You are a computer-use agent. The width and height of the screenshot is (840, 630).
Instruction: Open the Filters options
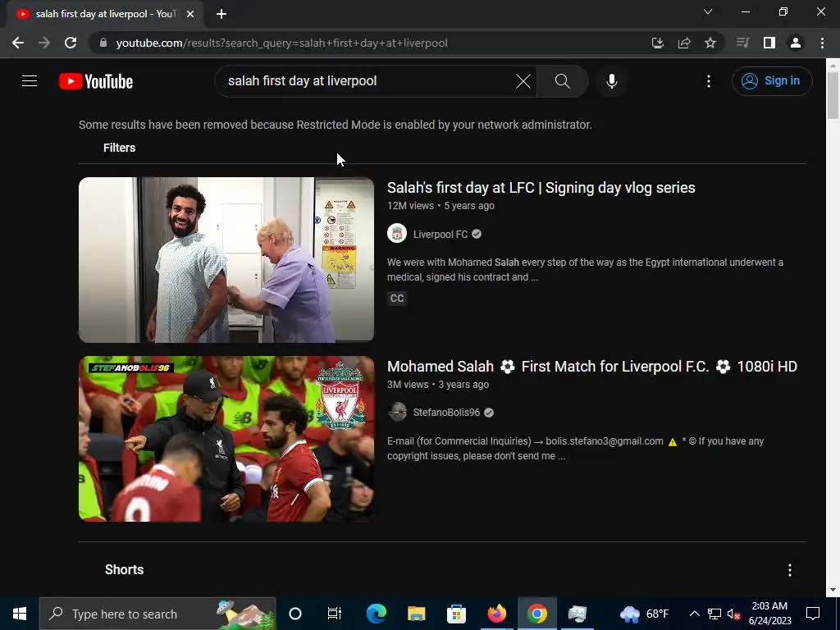coord(119,148)
